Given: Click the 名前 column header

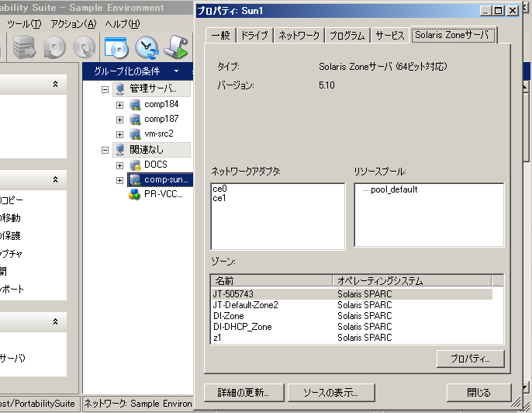Looking at the screenshot, I should point(271,281).
